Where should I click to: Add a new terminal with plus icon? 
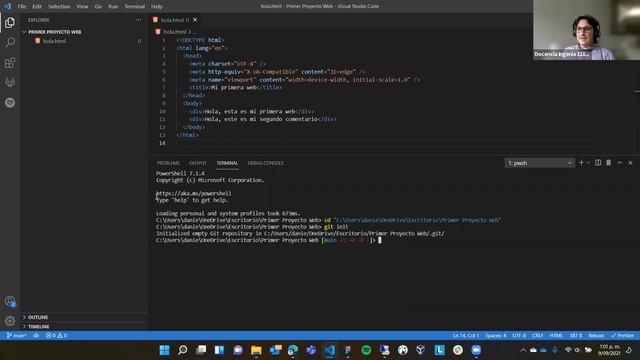(581, 163)
